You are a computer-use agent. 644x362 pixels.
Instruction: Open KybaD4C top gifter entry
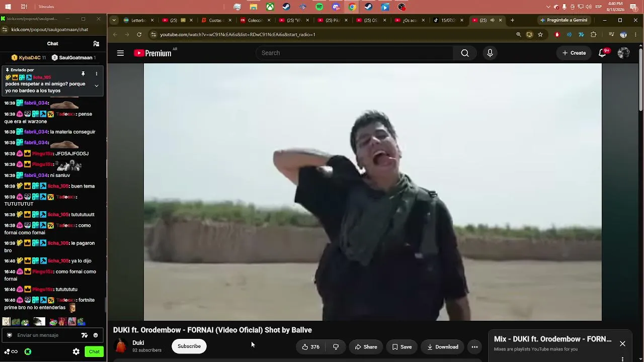[29, 58]
